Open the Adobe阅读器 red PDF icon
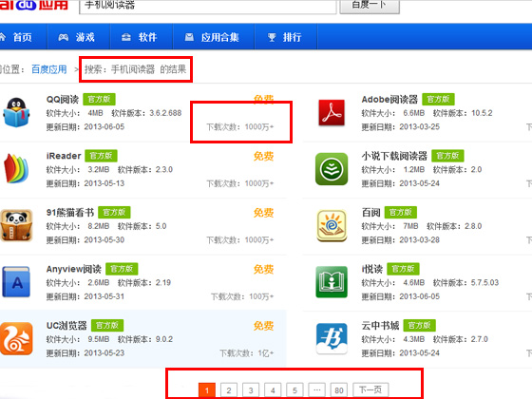 point(332,113)
